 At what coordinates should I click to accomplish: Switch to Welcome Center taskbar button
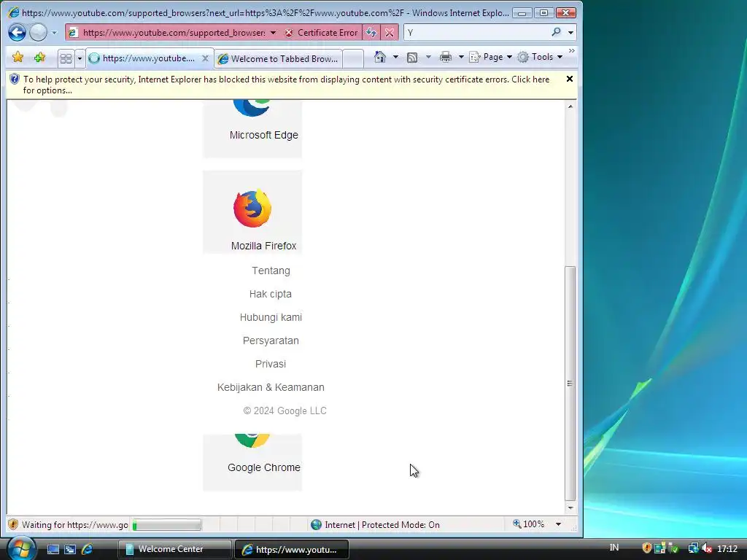(174, 549)
